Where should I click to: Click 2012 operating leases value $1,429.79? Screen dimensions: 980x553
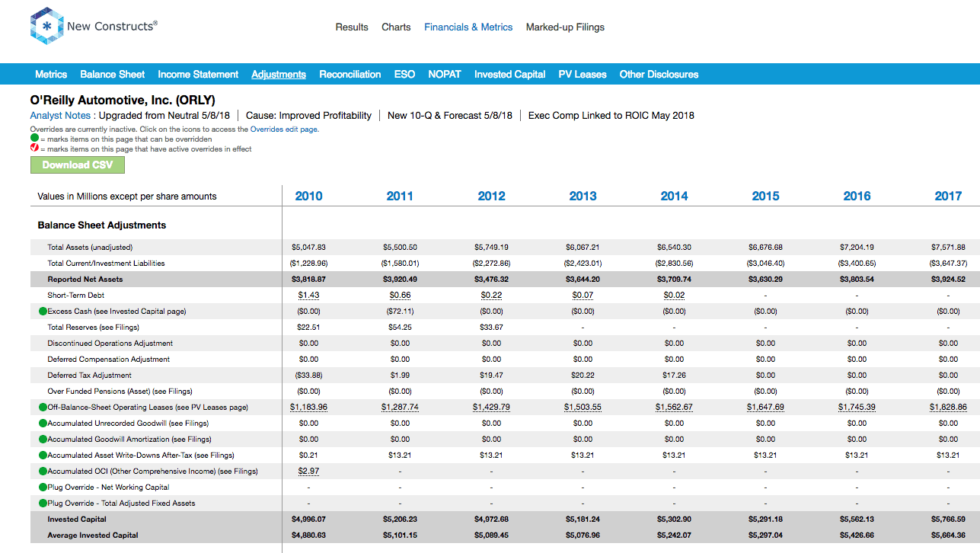click(491, 407)
